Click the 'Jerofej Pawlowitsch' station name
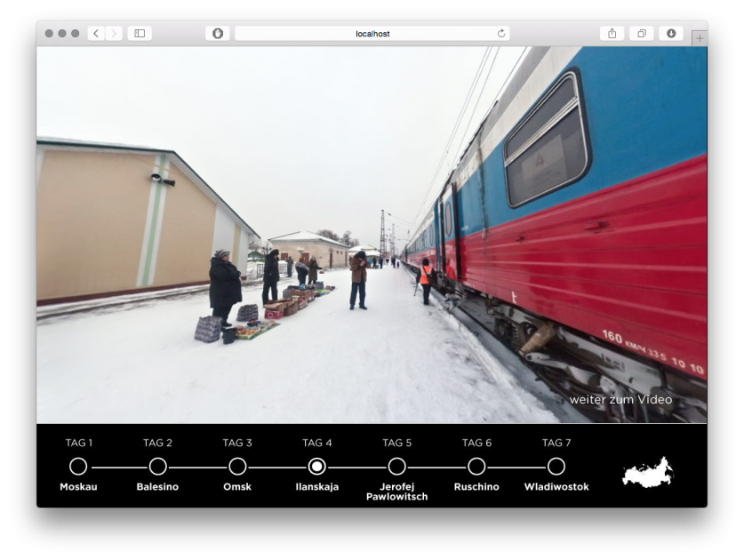The height and width of the screenshot is (560, 744). tap(396, 492)
